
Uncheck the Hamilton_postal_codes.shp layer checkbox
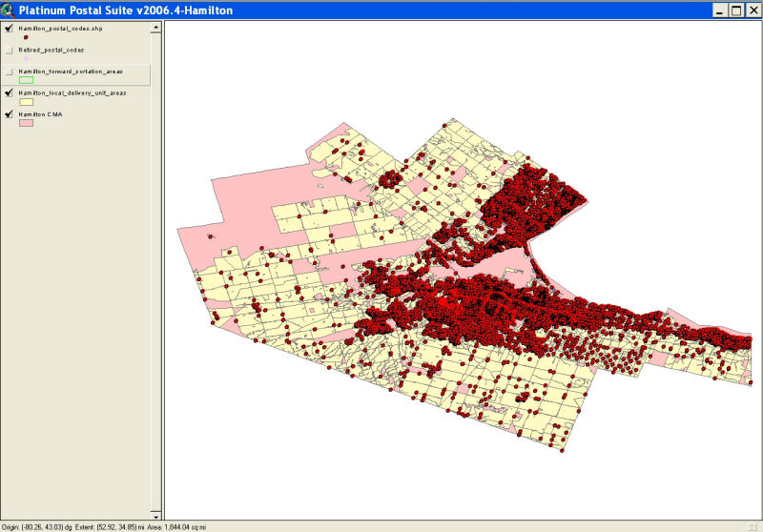9,29
